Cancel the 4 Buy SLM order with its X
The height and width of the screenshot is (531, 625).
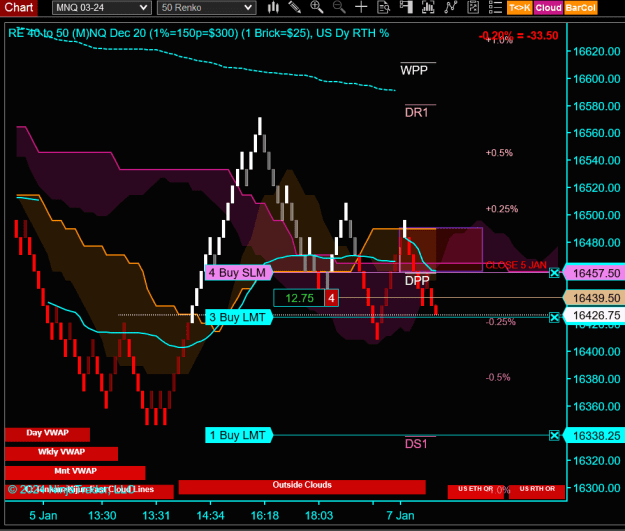click(x=554, y=273)
